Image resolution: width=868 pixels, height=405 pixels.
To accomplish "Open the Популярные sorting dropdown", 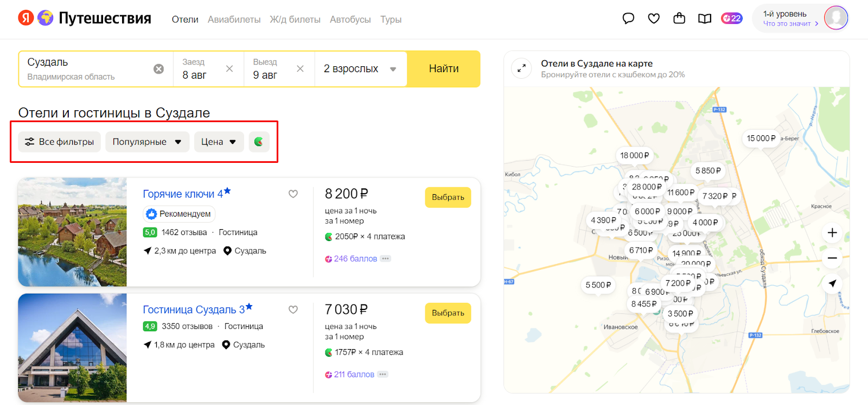I will [x=147, y=142].
